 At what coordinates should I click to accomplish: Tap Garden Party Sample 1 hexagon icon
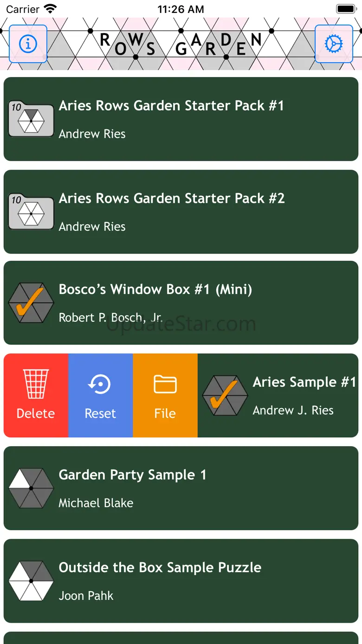(31, 488)
